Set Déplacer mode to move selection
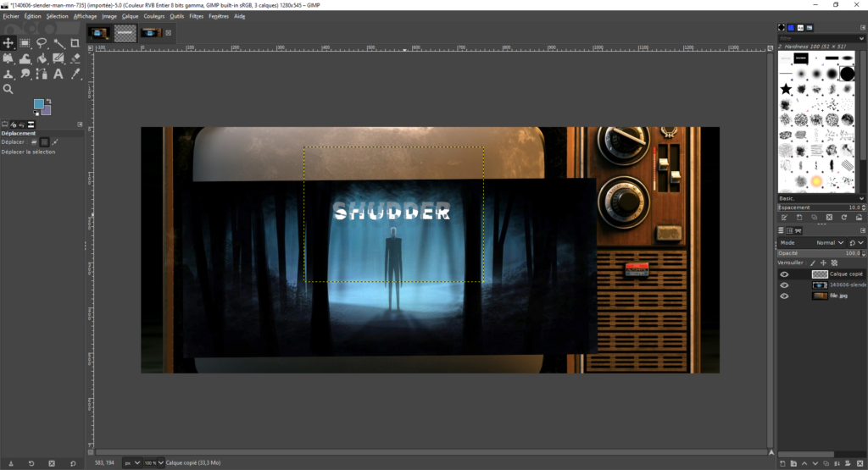The width and height of the screenshot is (868, 470). coord(45,142)
